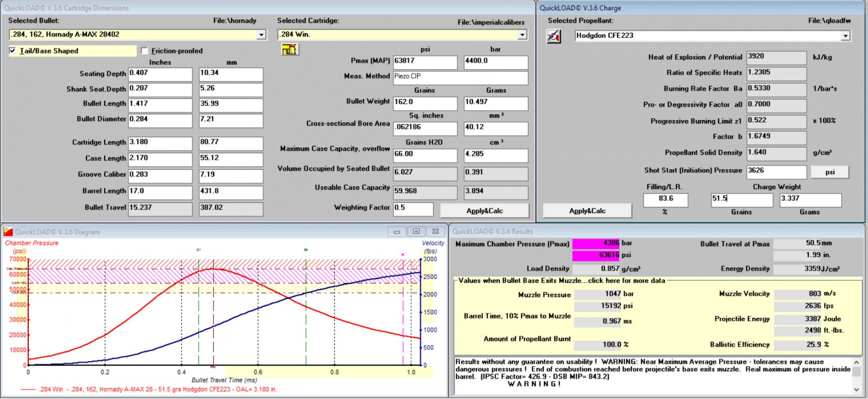Click the Load Density value 0.857
The image size is (868, 399).
point(596,269)
